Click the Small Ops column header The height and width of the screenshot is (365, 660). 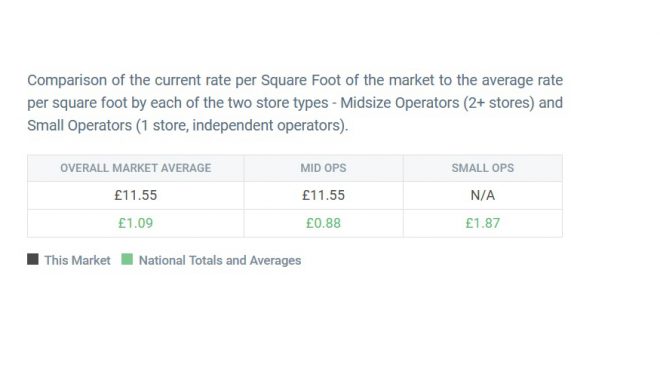coord(483,168)
